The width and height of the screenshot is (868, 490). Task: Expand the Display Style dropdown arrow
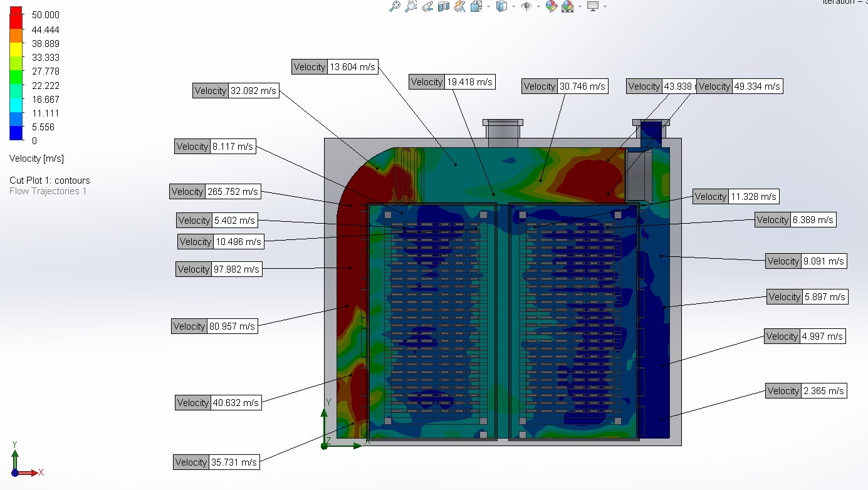[513, 6]
